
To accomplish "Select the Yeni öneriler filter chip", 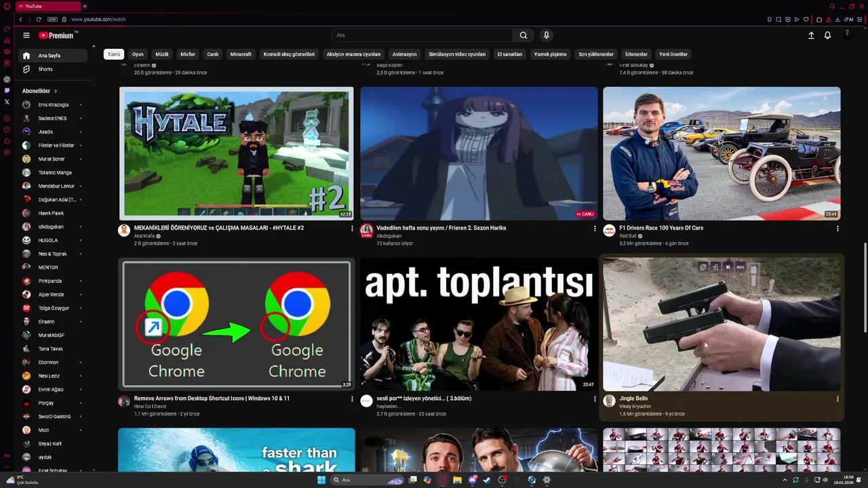I will (673, 54).
